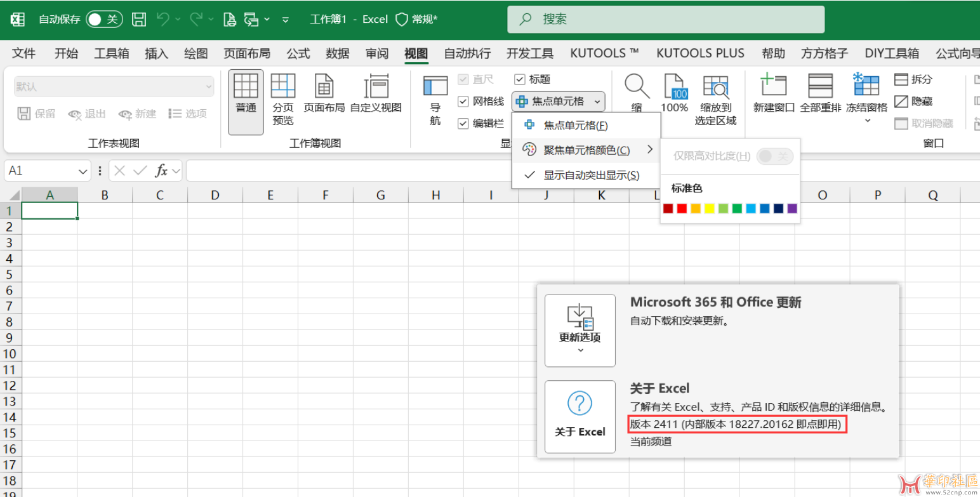980x497 pixels.
Task: Click the 100% zoom icon
Action: 675,86
